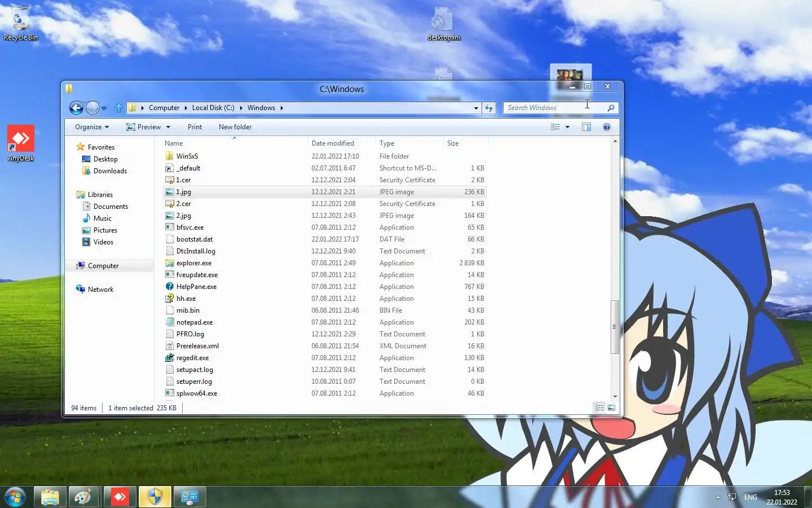This screenshot has height=508, width=812.
Task: Show hidden tray icons
Action: (718, 497)
